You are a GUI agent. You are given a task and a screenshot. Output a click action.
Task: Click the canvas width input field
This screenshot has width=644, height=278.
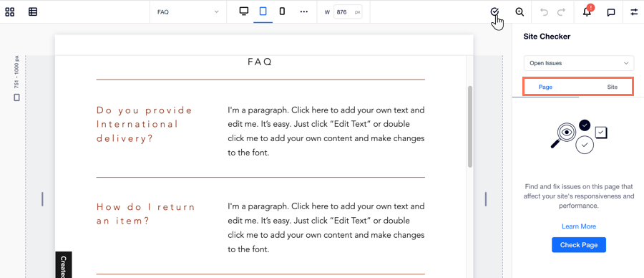click(348, 12)
